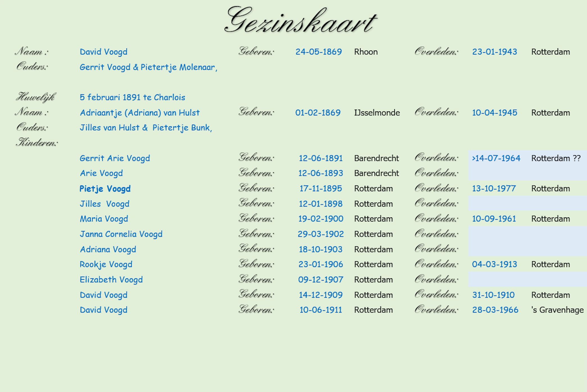This screenshot has width=587, height=392.
Task: Click death date 13-10-1977
Action: 494,188
